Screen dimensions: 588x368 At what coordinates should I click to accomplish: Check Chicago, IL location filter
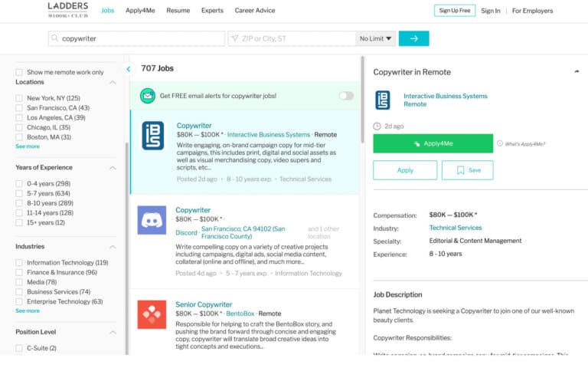[18, 127]
